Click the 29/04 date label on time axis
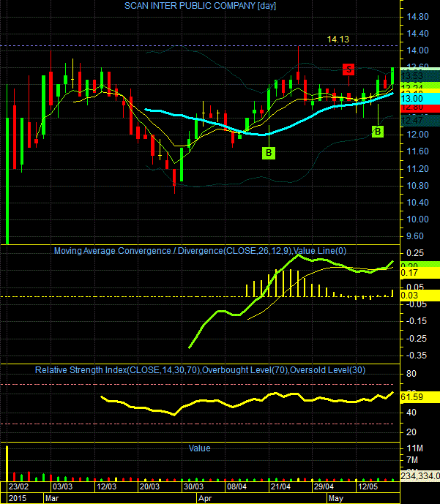The height and width of the screenshot is (504, 440). click(324, 486)
